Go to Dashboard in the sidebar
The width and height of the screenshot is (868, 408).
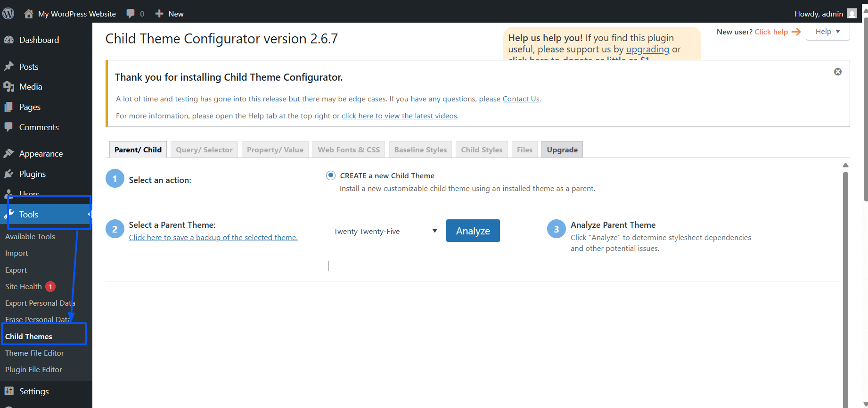click(x=39, y=40)
